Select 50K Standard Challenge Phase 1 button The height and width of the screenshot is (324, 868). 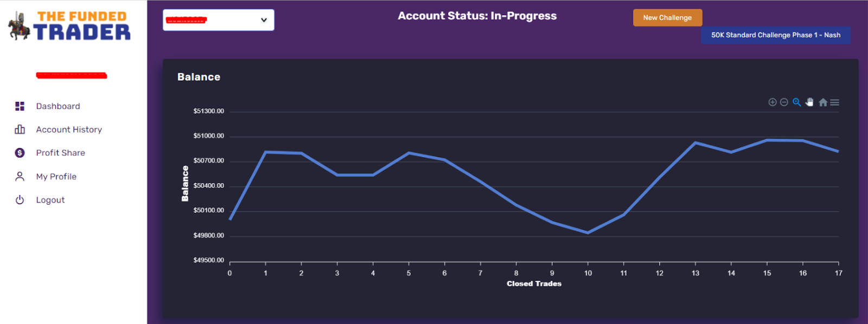776,35
